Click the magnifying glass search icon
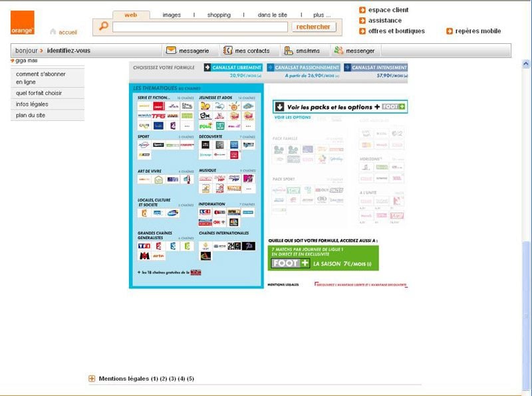Screen dimensions: 532x396 (x=104, y=26)
